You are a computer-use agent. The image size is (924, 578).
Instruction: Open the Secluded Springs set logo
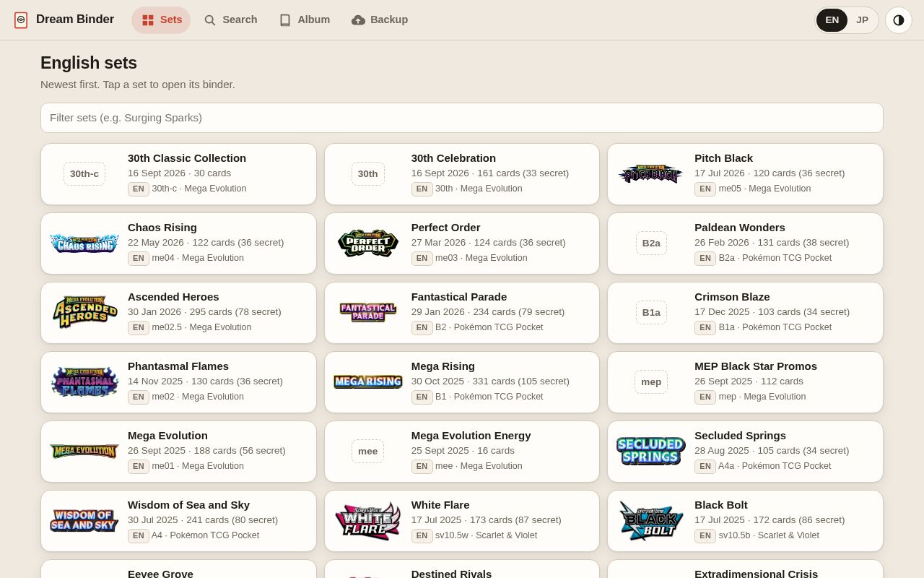click(651, 452)
